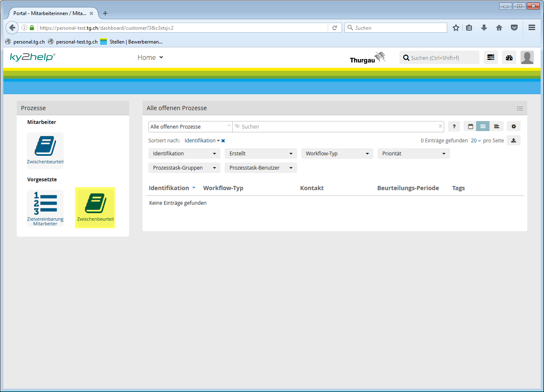
Task: Open the list view icon in header
Action: click(x=491, y=57)
